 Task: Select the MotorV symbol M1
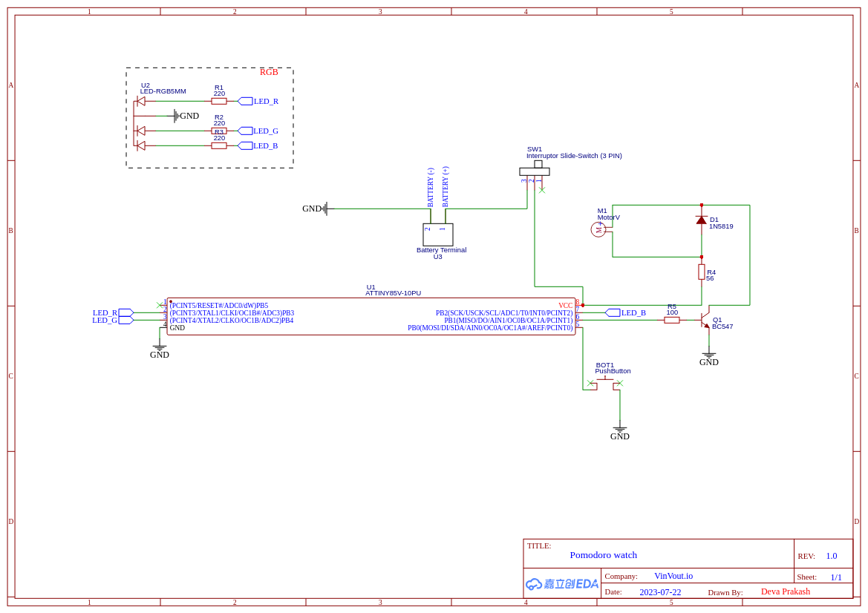(x=598, y=229)
